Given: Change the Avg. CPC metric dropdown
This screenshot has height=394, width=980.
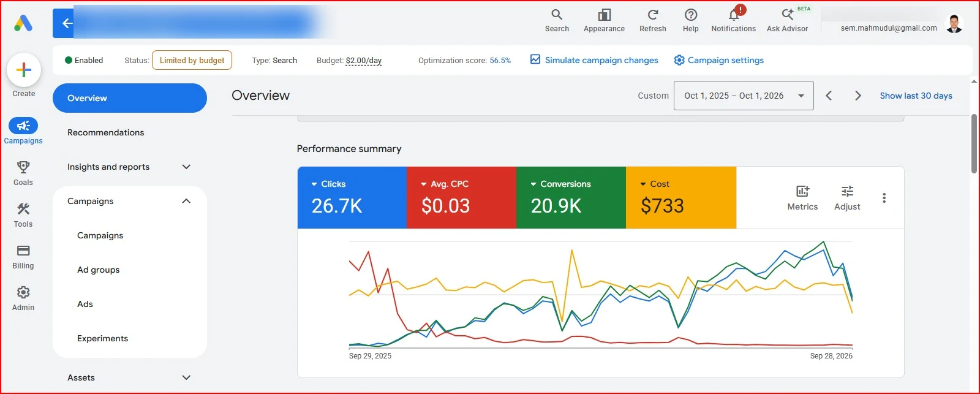Looking at the screenshot, I should point(445,184).
